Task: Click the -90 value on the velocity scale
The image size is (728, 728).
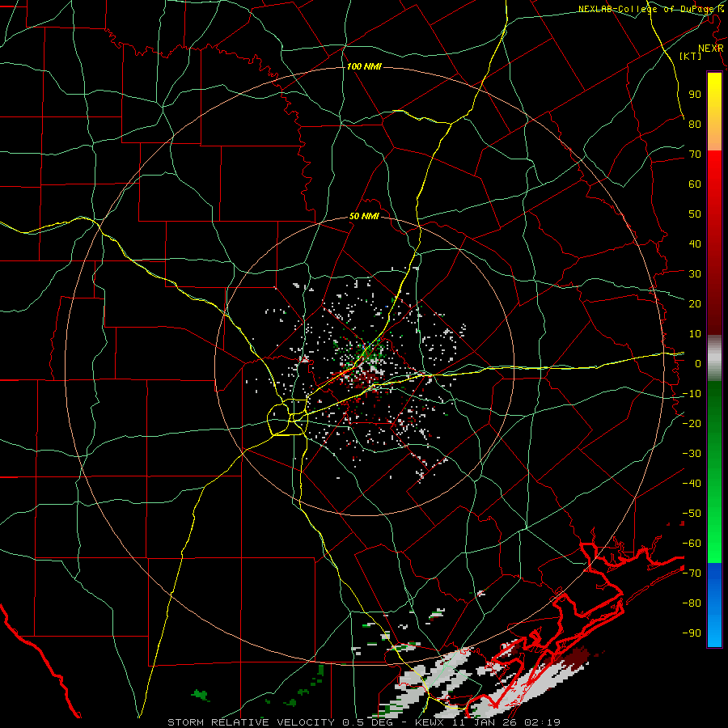Action: [x=692, y=633]
